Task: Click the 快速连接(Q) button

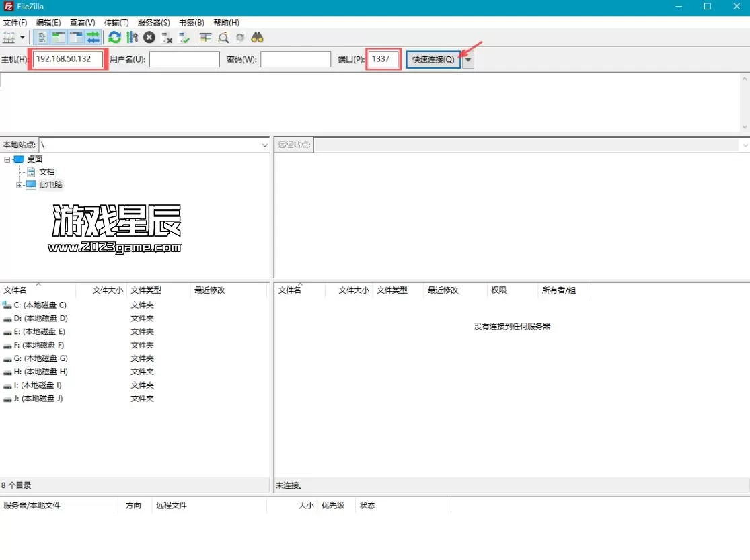Action: (x=433, y=59)
